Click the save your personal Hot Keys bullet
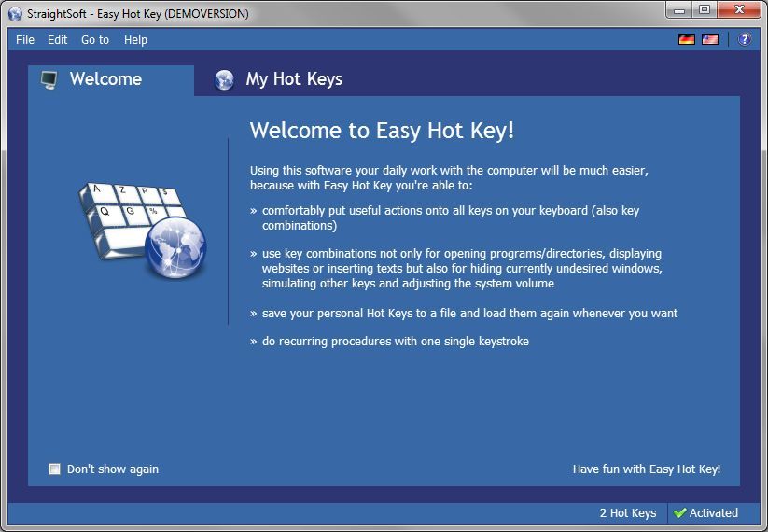The image size is (768, 532). (x=469, y=314)
